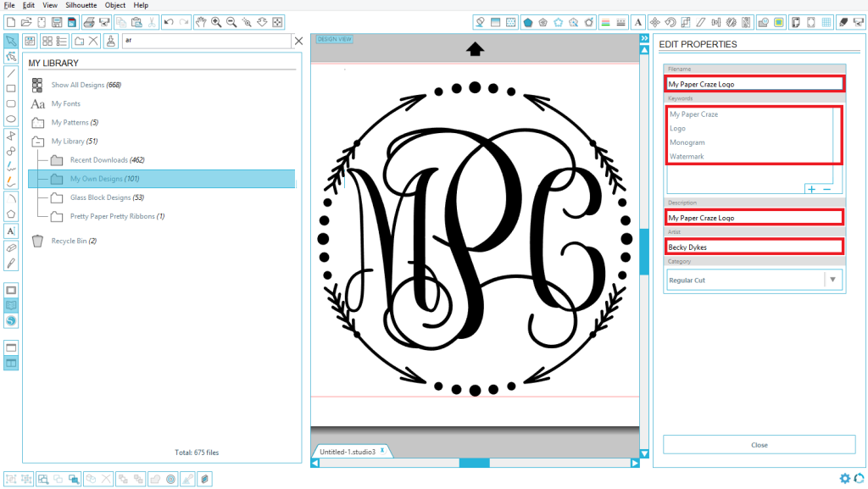Click the Undo arrow in top toolbar
The width and height of the screenshot is (868, 489).
[169, 21]
